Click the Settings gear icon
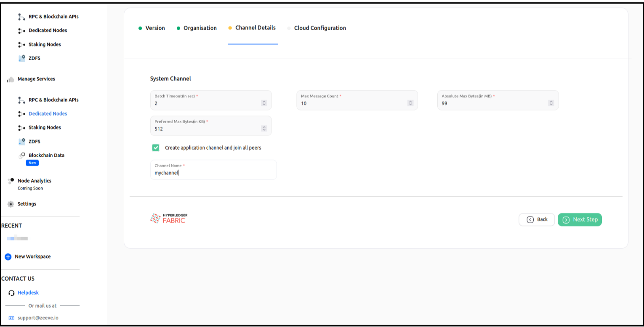 (x=11, y=204)
